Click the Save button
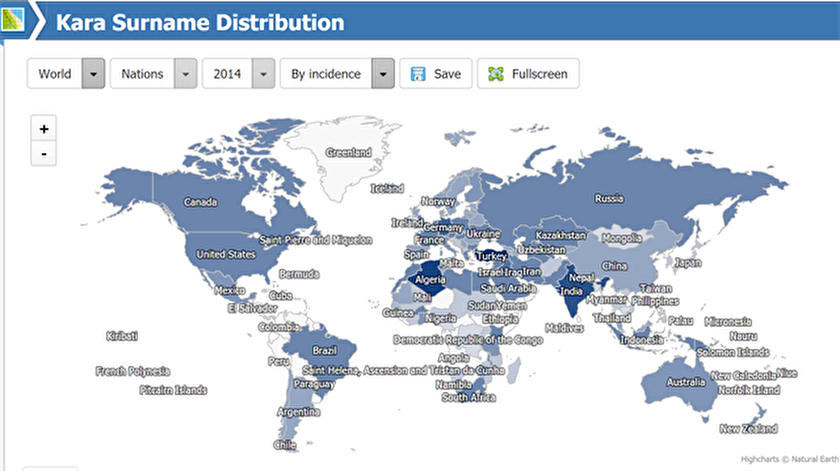Image resolution: width=840 pixels, height=471 pixels. pyautogui.click(x=436, y=73)
